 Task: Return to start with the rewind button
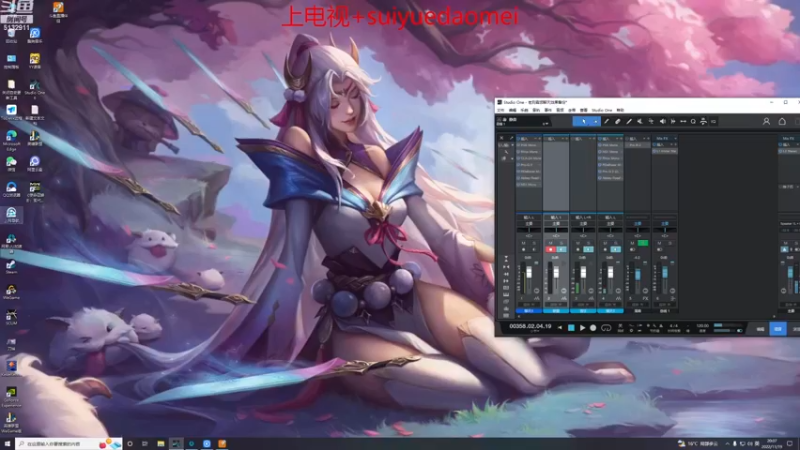[x=560, y=328]
